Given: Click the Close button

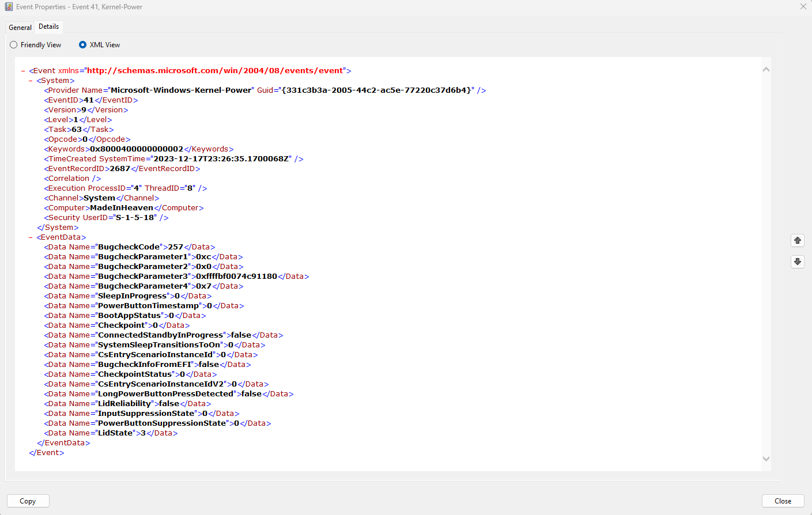Looking at the screenshot, I should click(783, 501).
